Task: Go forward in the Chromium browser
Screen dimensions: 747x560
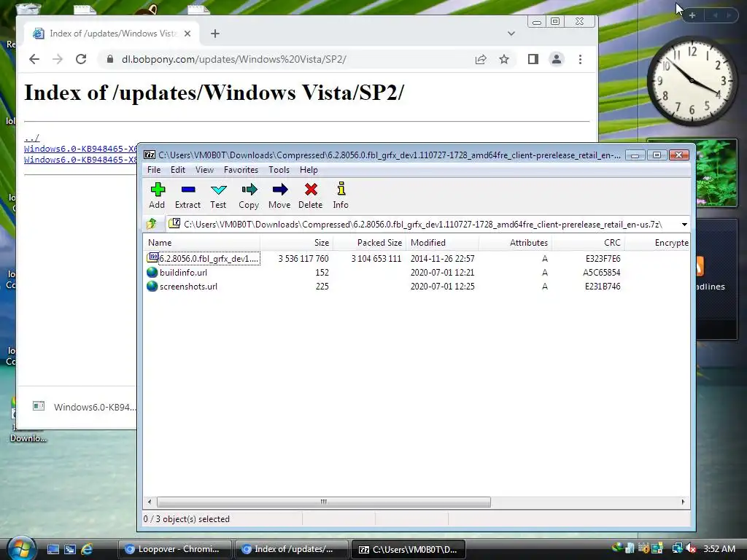Action: 57,59
